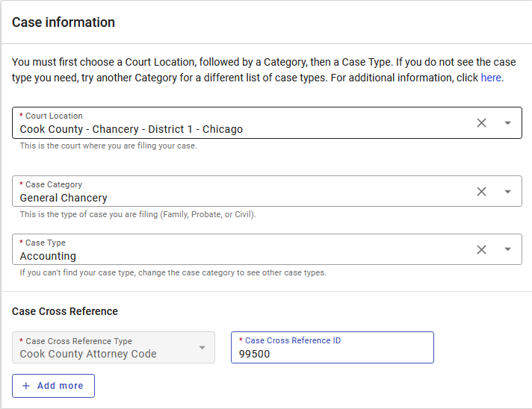Click the Case information heading

pyautogui.click(x=64, y=22)
